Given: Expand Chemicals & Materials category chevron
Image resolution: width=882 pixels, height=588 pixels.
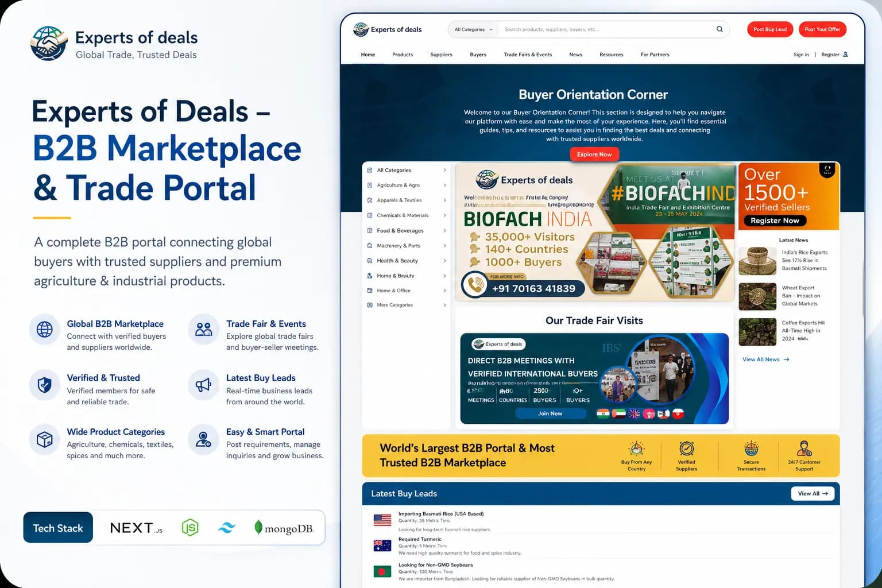Looking at the screenshot, I should coord(444,215).
